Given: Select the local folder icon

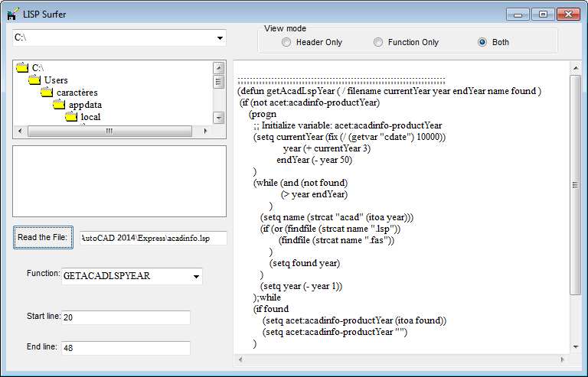Looking at the screenshot, I should pyautogui.click(x=71, y=117).
